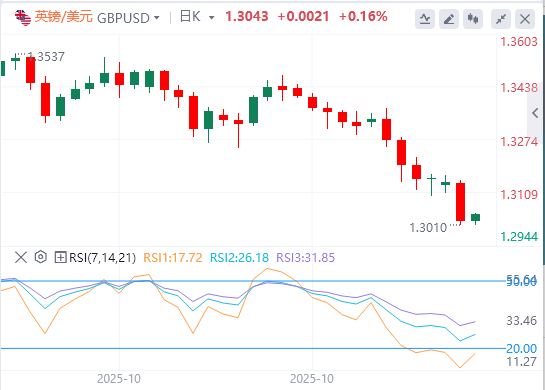Click the shrink chart arrows icon
545x390 pixels.
(501, 19)
